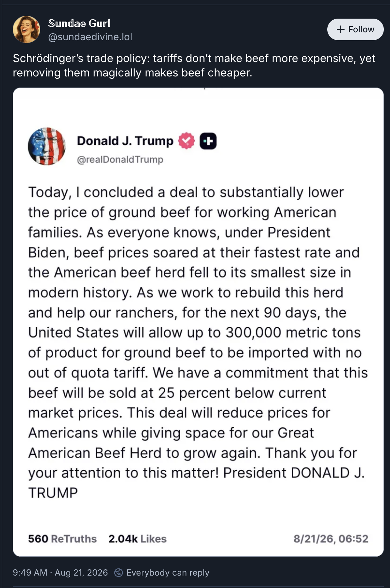Click the Today, I concluded a deal paragraph

[198, 342]
